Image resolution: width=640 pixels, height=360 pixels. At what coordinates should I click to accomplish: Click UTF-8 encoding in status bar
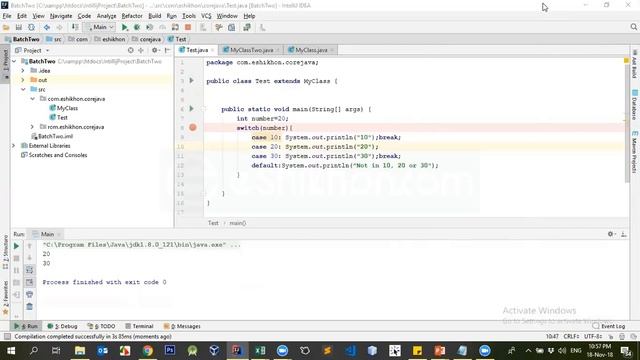592,336
